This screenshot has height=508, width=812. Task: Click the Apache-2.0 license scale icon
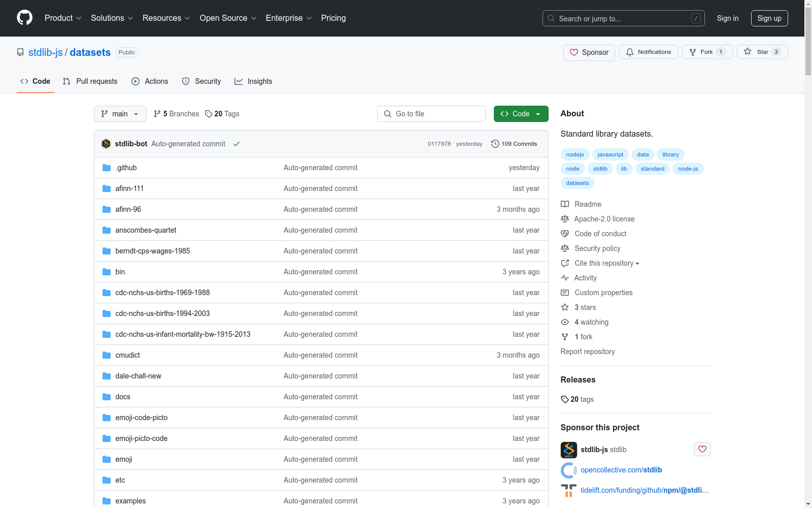pos(565,219)
